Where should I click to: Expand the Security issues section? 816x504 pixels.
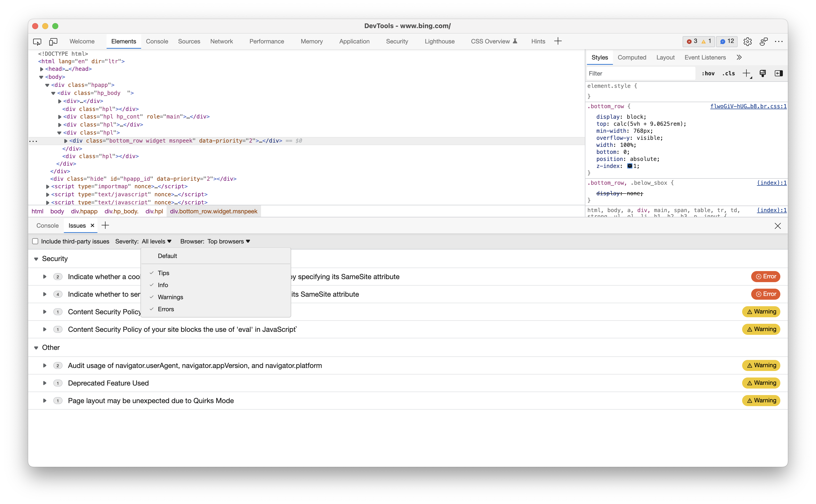[37, 259]
